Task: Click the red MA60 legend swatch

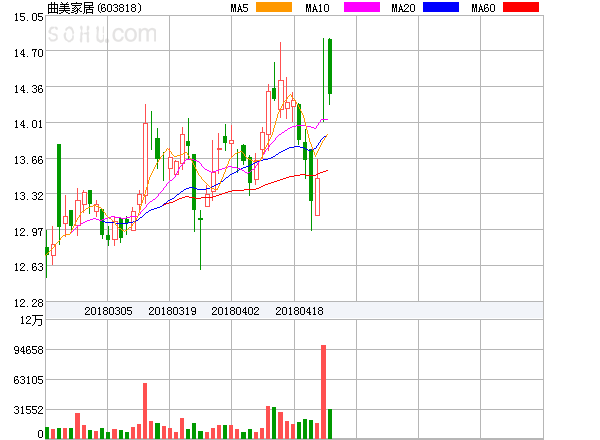Action: (x=521, y=7)
